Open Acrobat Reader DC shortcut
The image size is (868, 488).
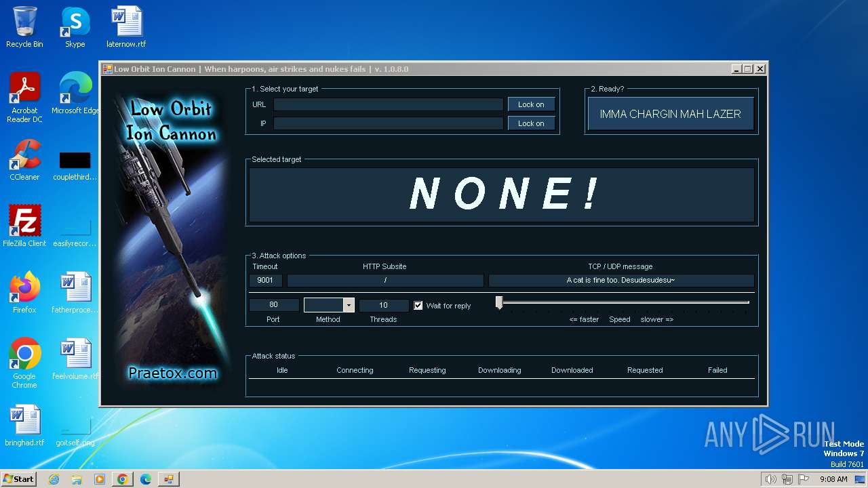point(24,98)
